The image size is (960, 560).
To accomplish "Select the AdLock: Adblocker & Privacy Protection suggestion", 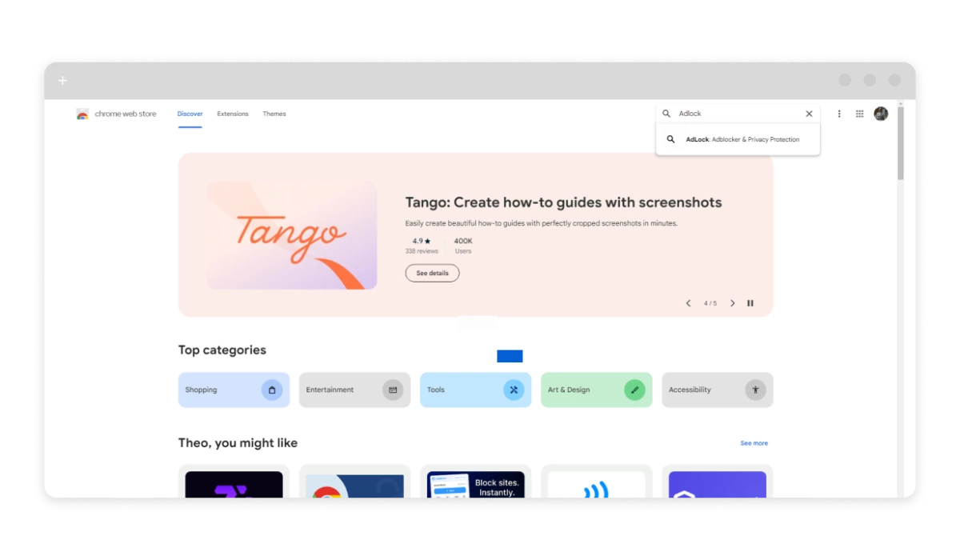I will [x=738, y=139].
